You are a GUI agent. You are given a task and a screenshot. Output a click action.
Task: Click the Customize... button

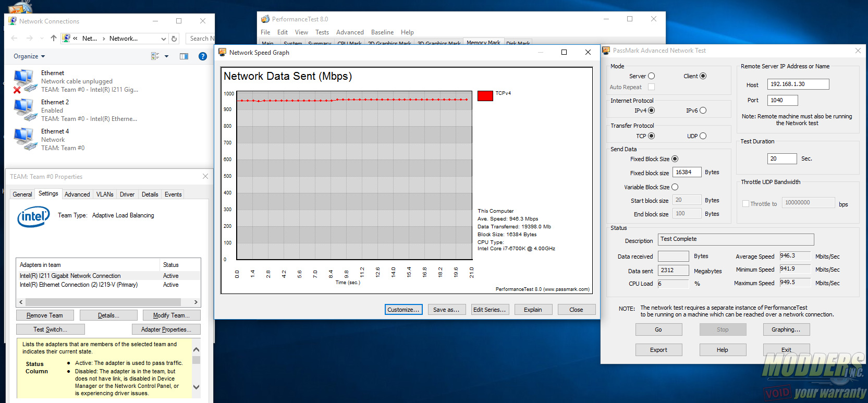pos(403,310)
